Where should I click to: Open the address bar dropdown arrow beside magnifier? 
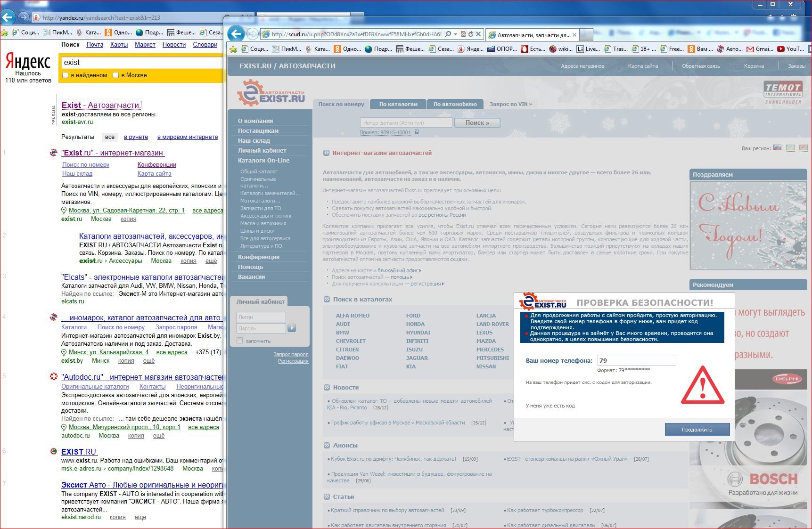point(455,34)
